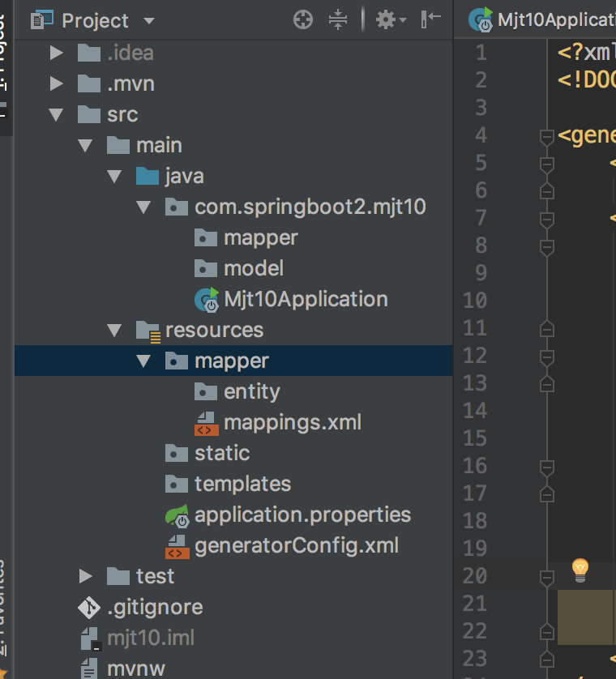Viewport: 616px width, 679px height.
Task: Click the .gitignore file icon
Action: coord(88,607)
